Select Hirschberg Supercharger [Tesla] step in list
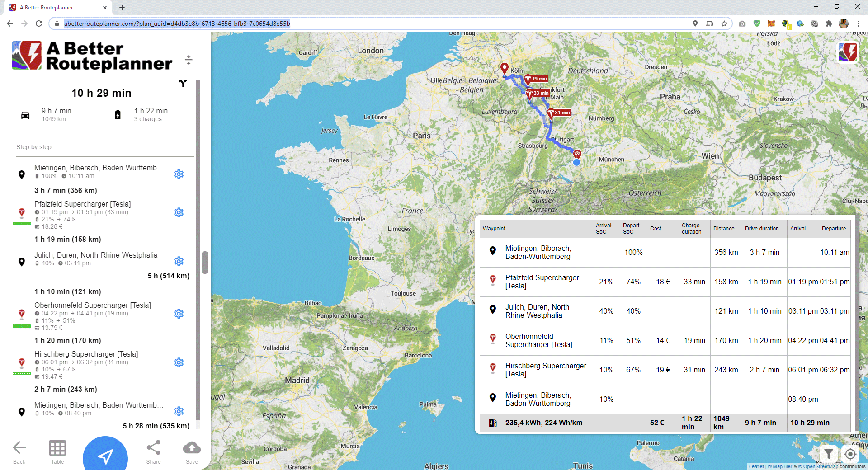The height and width of the screenshot is (470, 868). pyautogui.click(x=86, y=354)
